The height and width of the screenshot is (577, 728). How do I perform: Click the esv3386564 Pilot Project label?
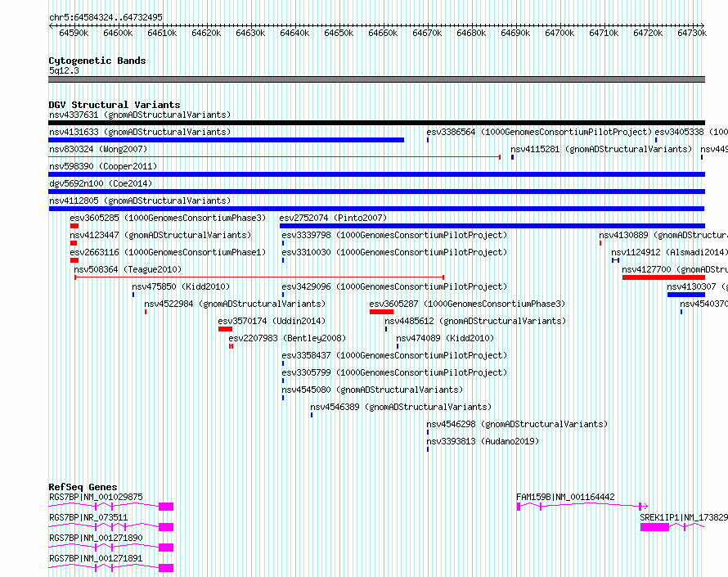pos(540,132)
